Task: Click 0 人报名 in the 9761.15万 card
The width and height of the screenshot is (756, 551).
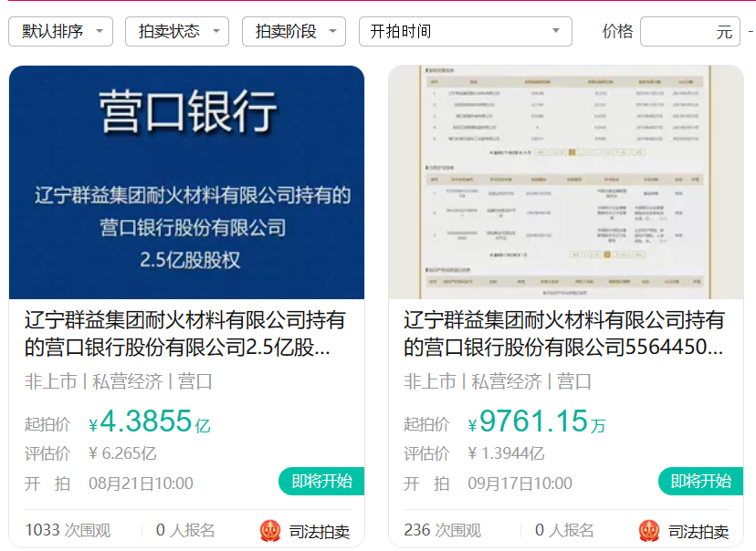Action: click(x=564, y=530)
